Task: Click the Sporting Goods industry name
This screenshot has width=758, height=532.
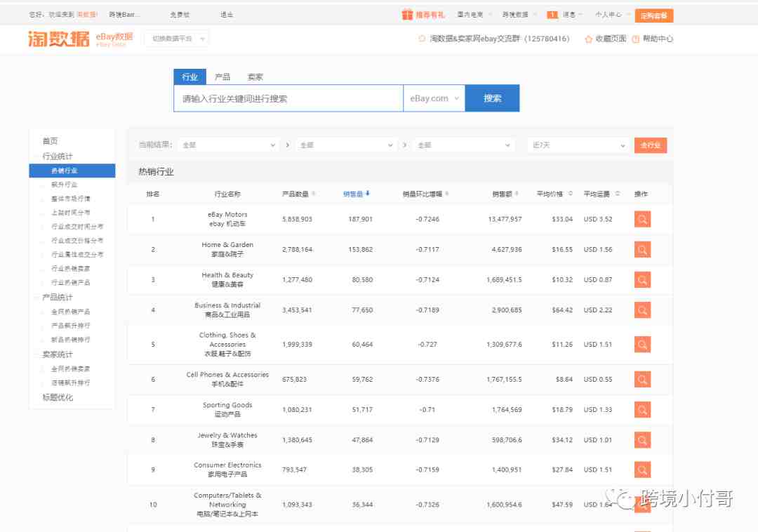Action: point(227,409)
